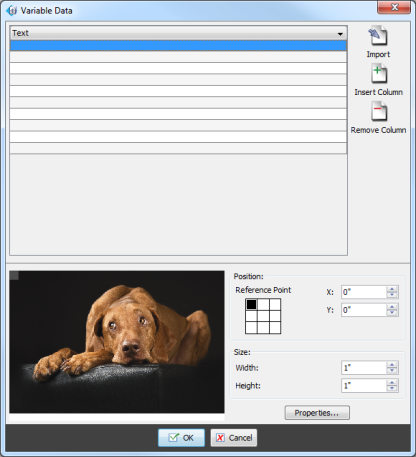This screenshot has height=457, width=416.
Task: Click the Insert Column icon
Action: tap(379, 74)
